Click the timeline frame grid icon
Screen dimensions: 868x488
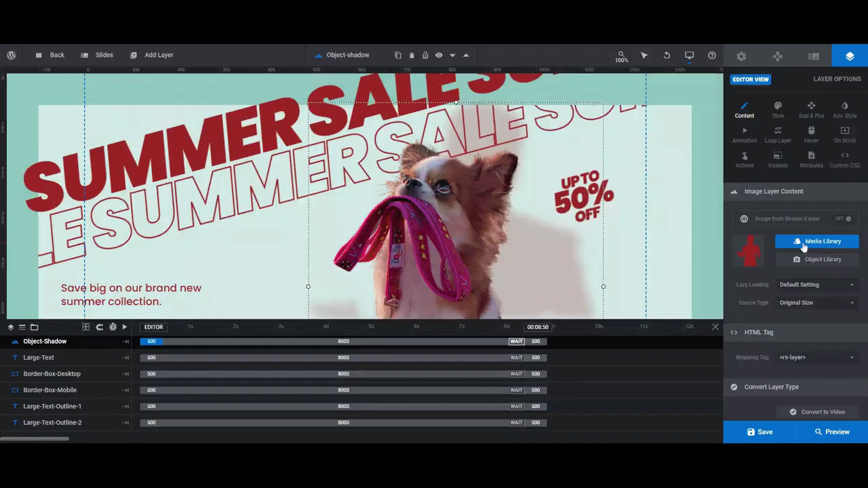point(85,327)
